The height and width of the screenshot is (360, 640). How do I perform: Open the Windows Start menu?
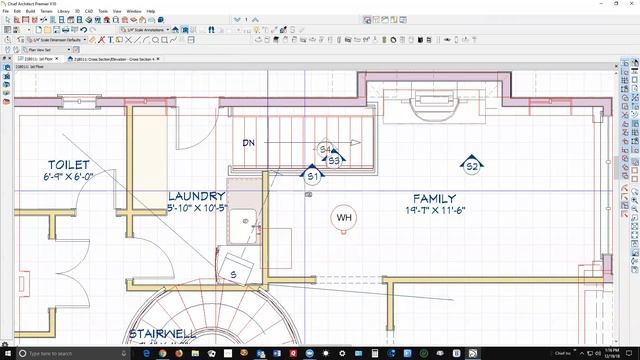[8, 353]
